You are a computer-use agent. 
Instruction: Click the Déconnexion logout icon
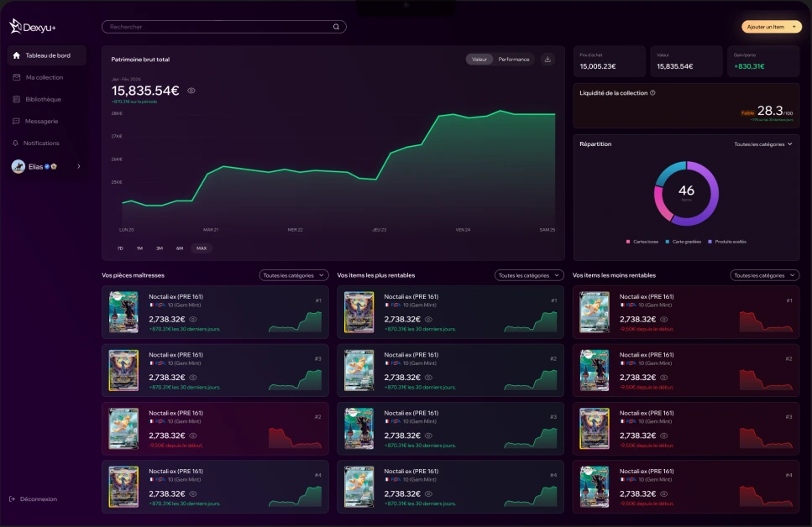tap(12, 499)
